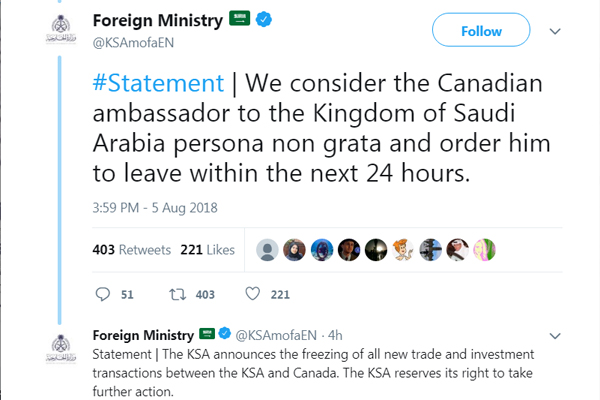Retweet the Foreign Ministry statement
The image size is (600, 400).
point(178,294)
